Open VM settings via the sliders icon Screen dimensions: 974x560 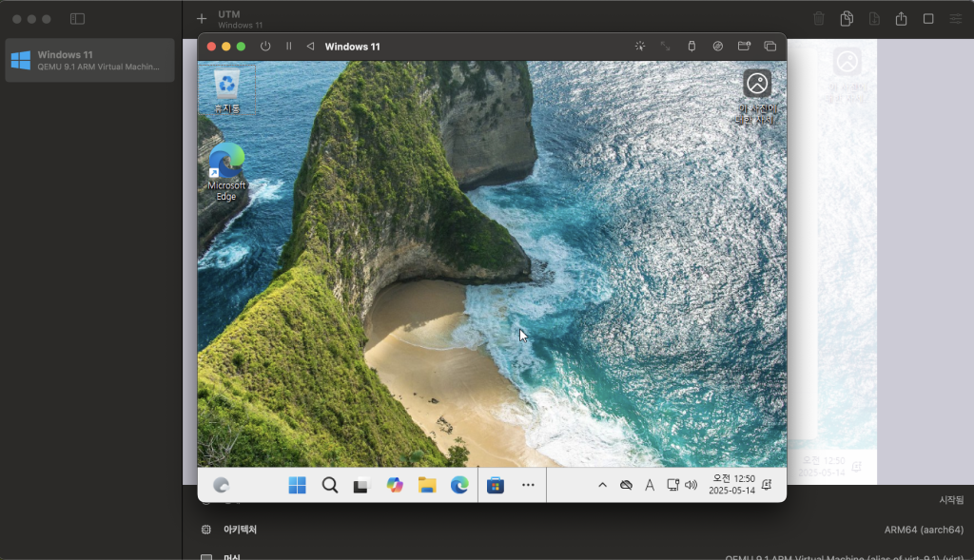tap(955, 19)
